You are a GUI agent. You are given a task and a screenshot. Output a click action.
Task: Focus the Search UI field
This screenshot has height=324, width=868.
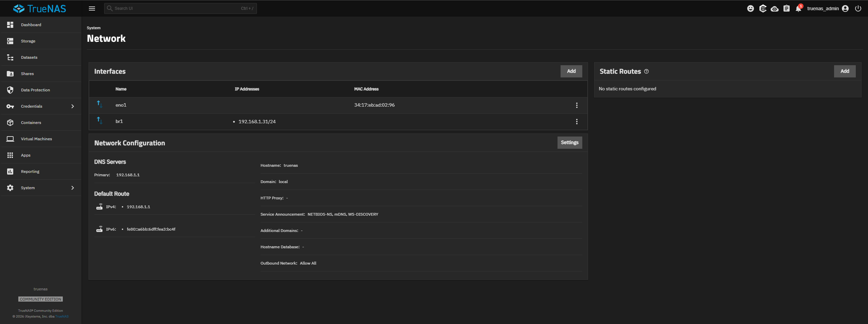(x=181, y=8)
